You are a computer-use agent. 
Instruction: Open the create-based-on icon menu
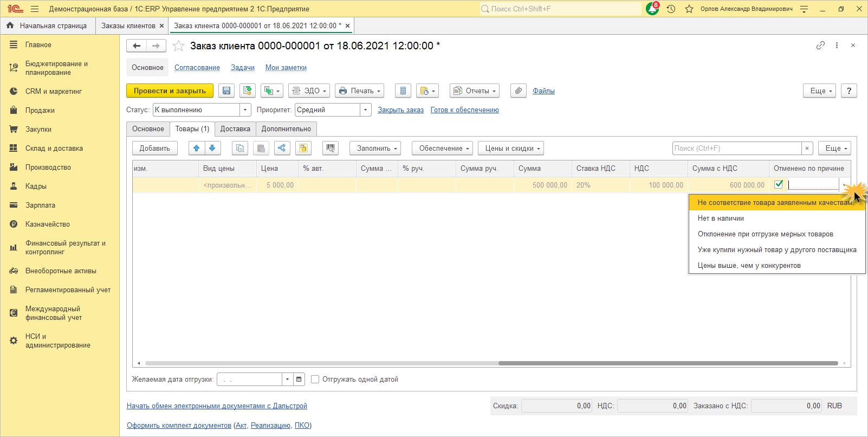[x=271, y=91]
